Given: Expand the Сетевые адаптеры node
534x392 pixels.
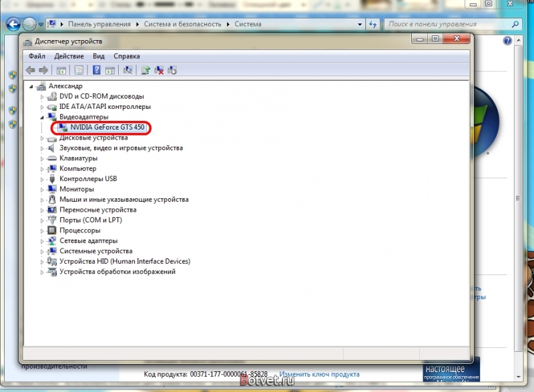Looking at the screenshot, I should coord(42,241).
